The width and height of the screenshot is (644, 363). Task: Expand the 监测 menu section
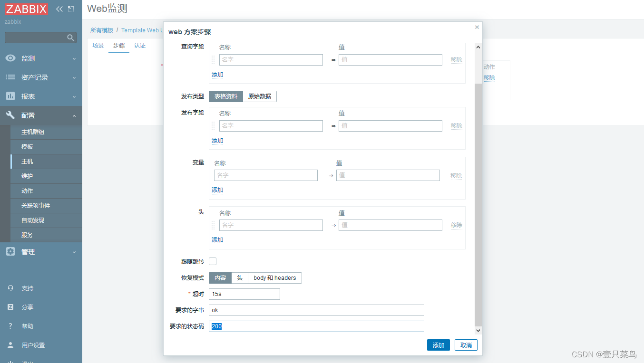pos(74,58)
